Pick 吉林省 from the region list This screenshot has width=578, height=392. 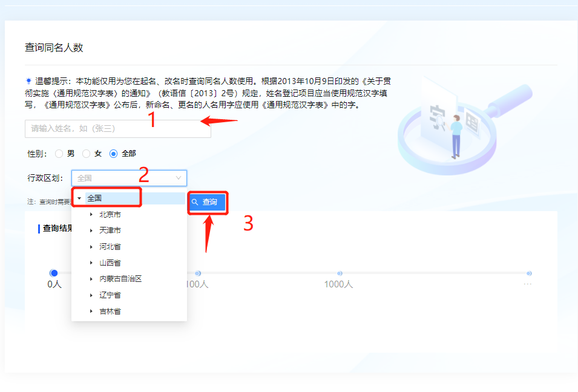[110, 312]
